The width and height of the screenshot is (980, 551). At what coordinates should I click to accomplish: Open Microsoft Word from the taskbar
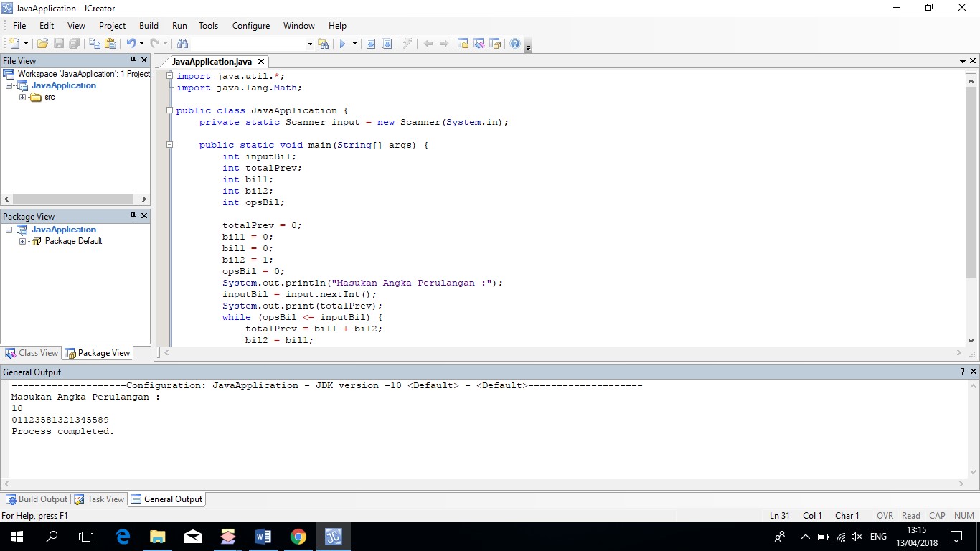click(x=263, y=537)
